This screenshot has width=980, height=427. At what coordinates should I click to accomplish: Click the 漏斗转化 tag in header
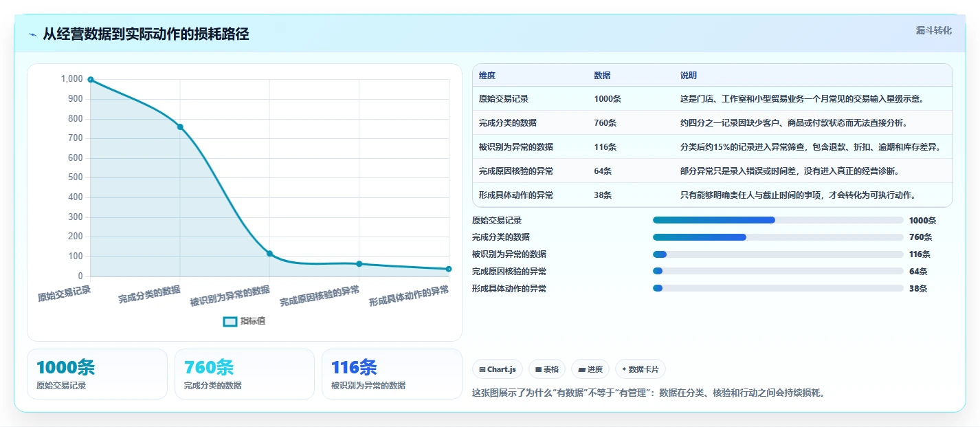coord(934,30)
